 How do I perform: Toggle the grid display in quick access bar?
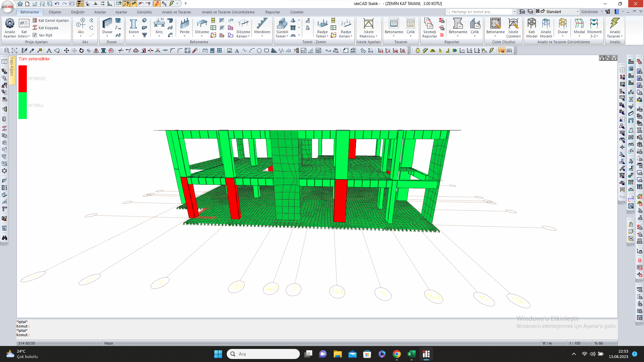coord(119,4)
